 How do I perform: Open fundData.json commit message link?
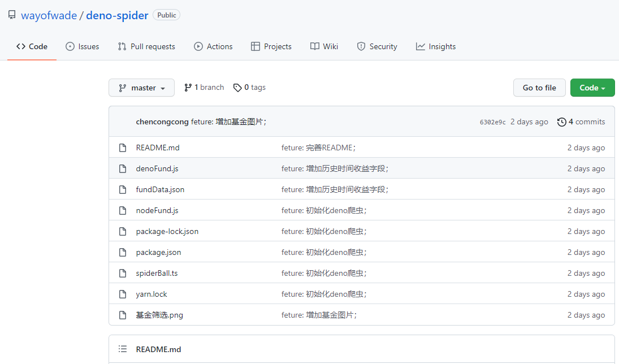pos(335,189)
